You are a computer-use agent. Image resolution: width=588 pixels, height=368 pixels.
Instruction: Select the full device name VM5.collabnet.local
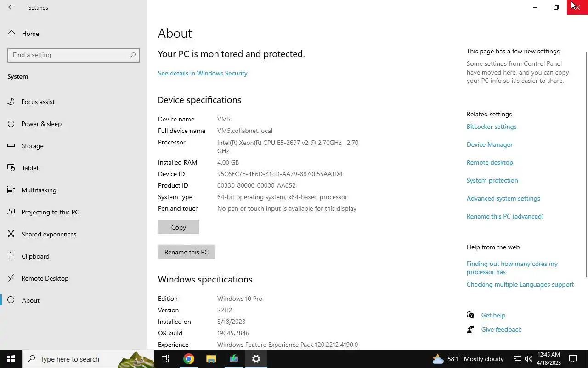coord(245,131)
